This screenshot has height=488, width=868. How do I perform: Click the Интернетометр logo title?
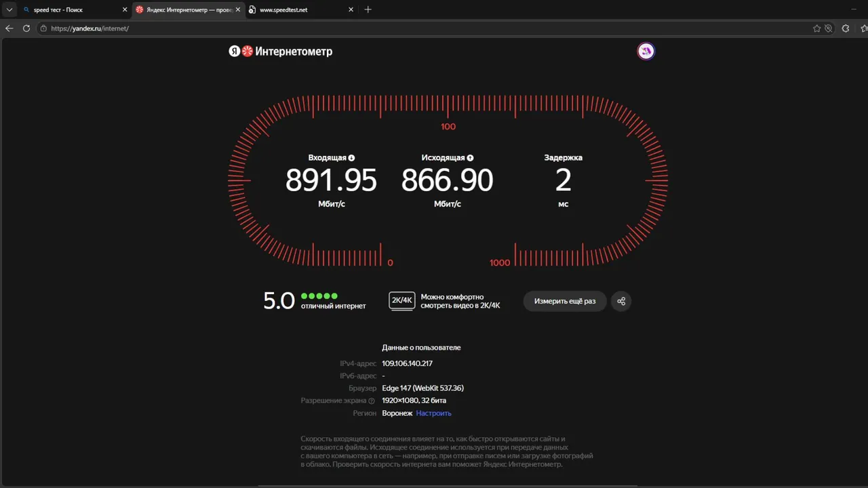pyautogui.click(x=294, y=52)
